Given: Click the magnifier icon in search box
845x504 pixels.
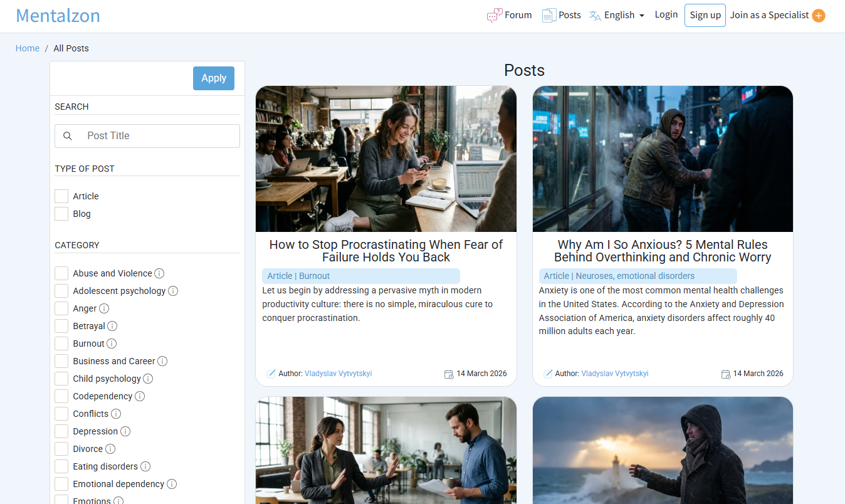Looking at the screenshot, I should pyautogui.click(x=68, y=136).
